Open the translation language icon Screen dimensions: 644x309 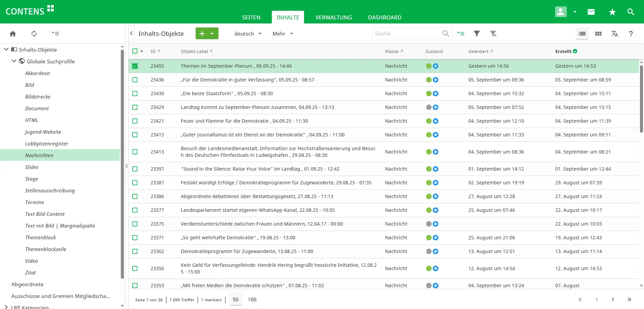(614, 34)
